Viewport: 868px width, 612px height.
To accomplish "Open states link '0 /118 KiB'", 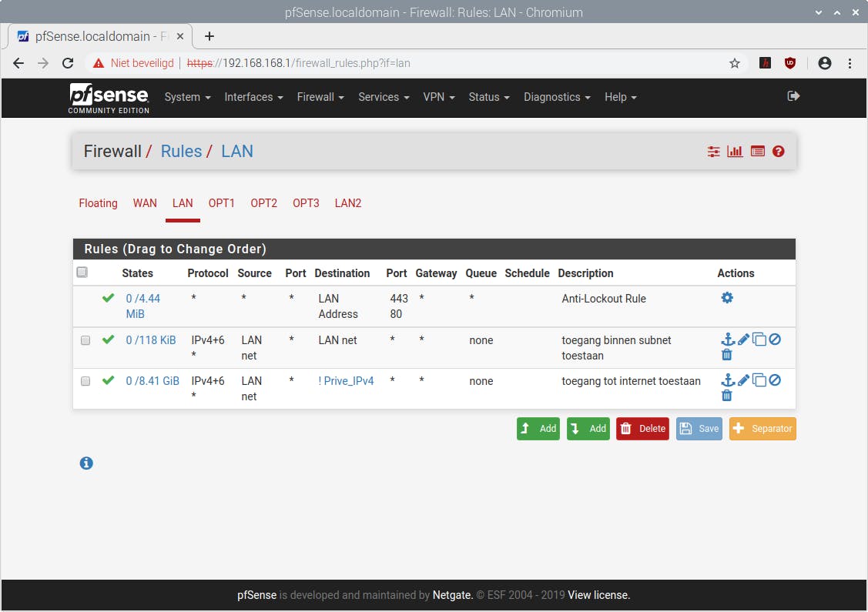I will pyautogui.click(x=151, y=340).
